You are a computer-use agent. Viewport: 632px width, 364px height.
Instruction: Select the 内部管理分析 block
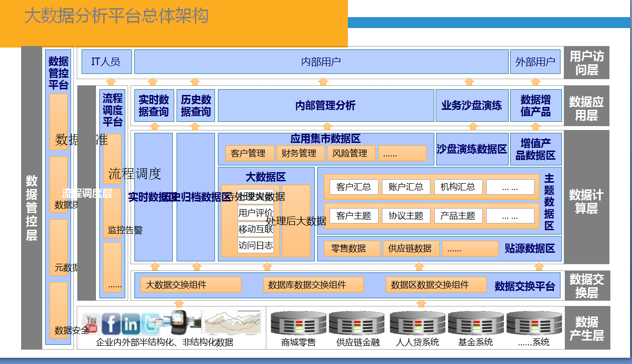(x=326, y=106)
